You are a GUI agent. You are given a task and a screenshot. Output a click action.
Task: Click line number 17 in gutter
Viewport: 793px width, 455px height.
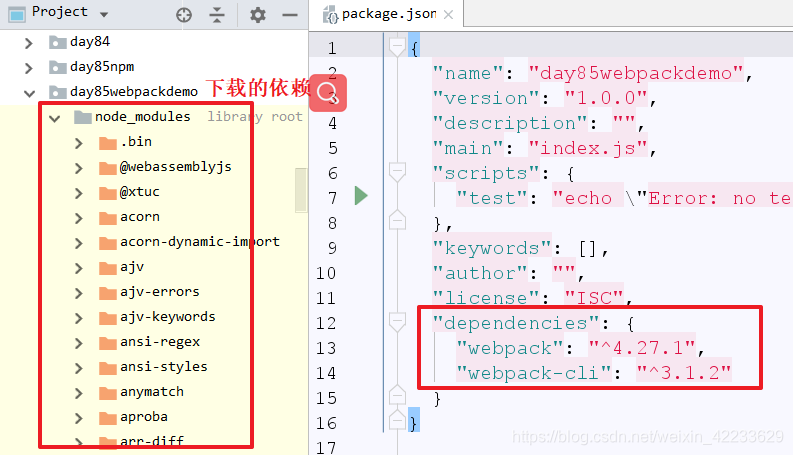click(326, 447)
